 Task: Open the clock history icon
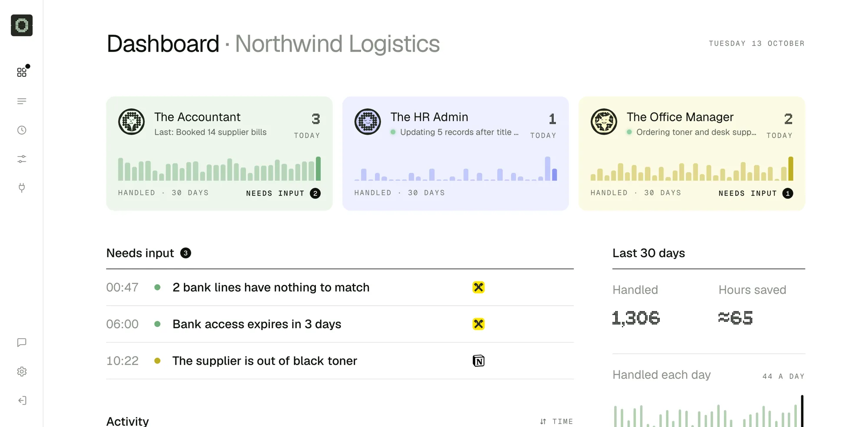[22, 130]
